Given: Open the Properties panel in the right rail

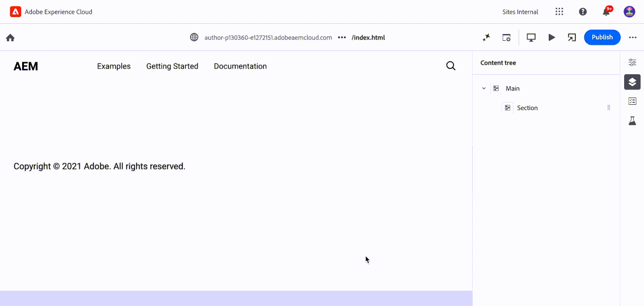Looking at the screenshot, I should click(x=632, y=62).
